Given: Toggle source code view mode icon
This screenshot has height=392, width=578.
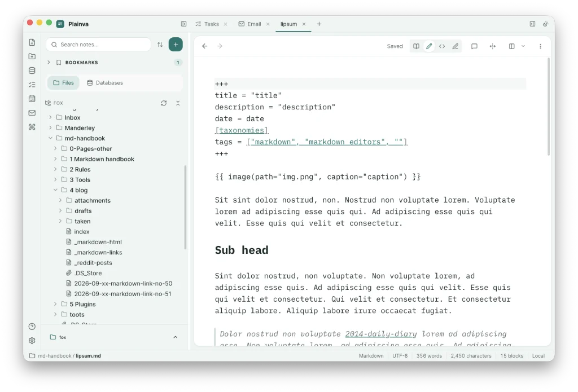Looking at the screenshot, I should pos(442,46).
